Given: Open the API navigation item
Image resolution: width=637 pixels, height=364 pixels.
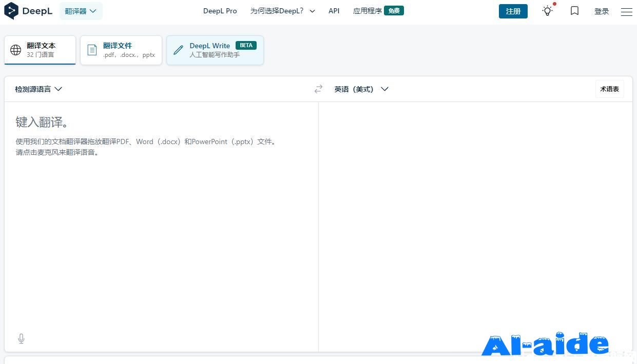Looking at the screenshot, I should click(x=334, y=11).
